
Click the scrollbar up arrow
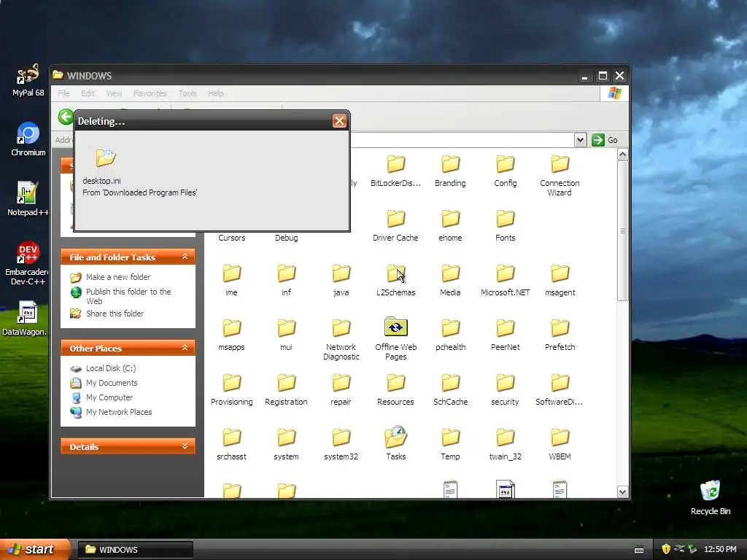coord(622,155)
